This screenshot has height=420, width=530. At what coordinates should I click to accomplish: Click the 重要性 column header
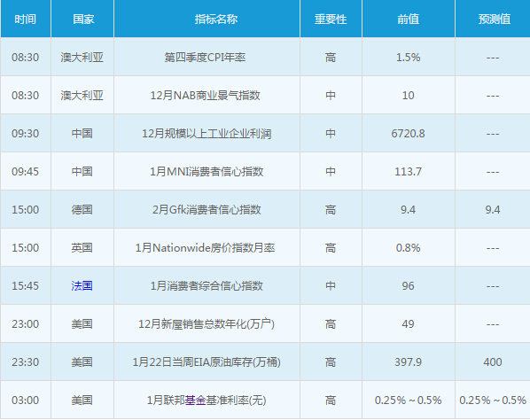pos(331,19)
